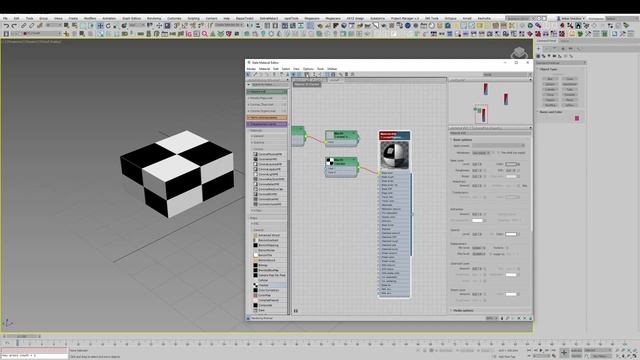Viewport: 640px width, 360px height.
Task: Toggle Percent Snap in main toolbar
Action: pyautogui.click(x=193, y=26)
